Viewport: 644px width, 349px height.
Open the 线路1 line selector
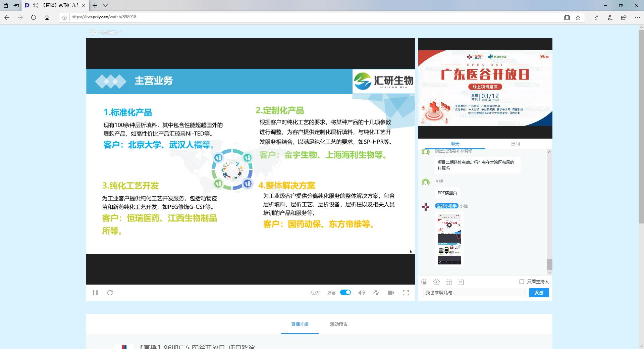[x=315, y=293]
